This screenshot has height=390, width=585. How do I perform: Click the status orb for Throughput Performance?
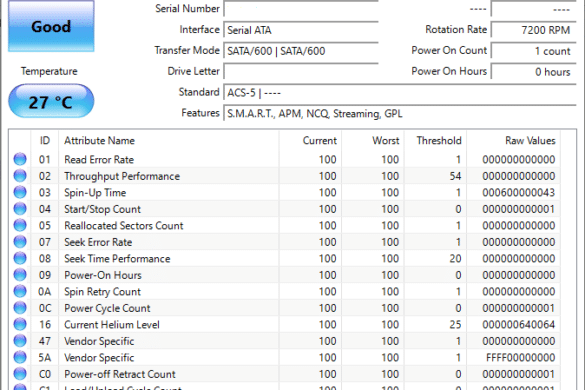[20, 175]
